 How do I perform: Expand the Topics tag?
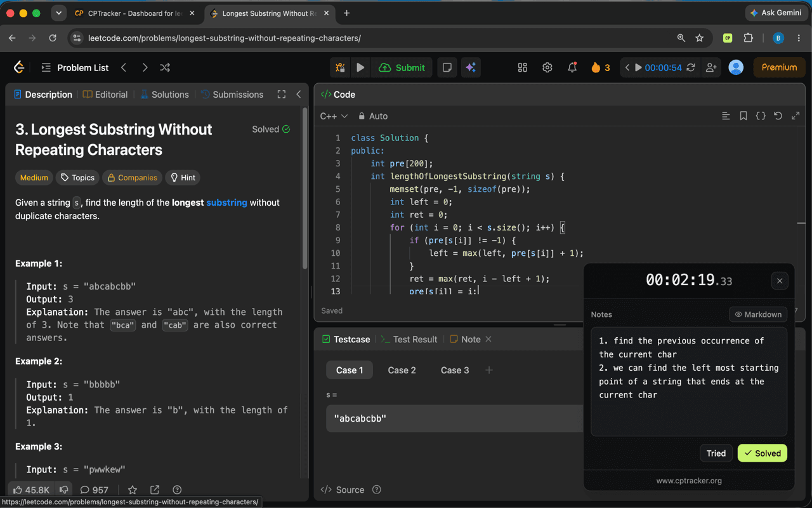[77, 178]
